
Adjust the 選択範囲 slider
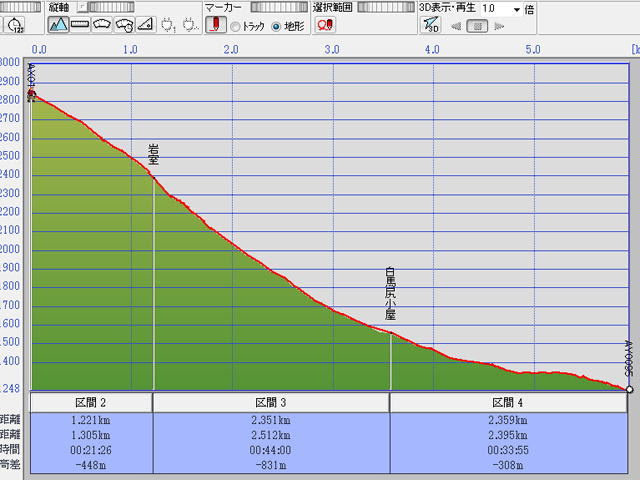(x=386, y=7)
